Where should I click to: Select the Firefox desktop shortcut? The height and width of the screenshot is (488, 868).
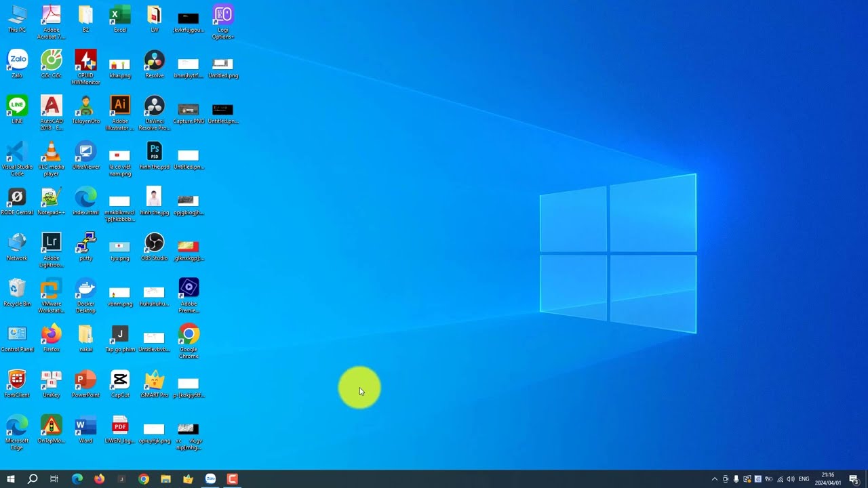tap(52, 338)
